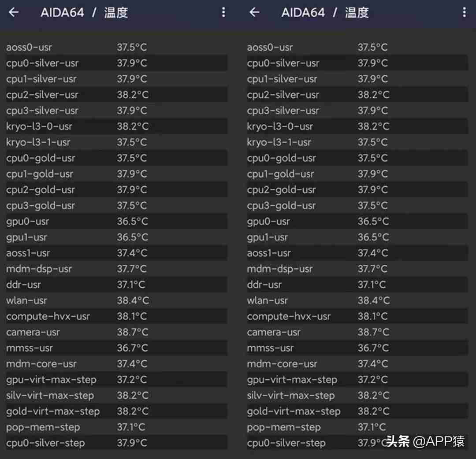Select camera-usr row in right panel
476x459 pixels.
click(x=357, y=332)
